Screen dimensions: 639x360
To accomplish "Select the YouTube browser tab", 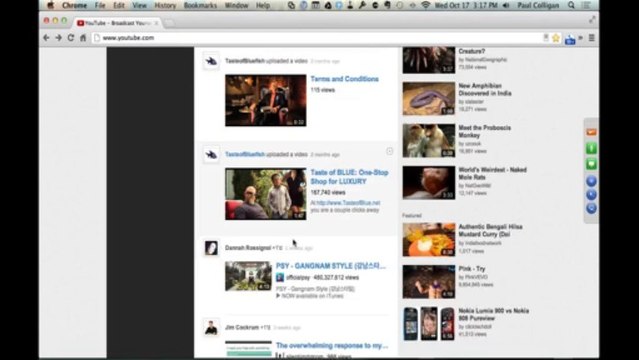I will 117,23.
